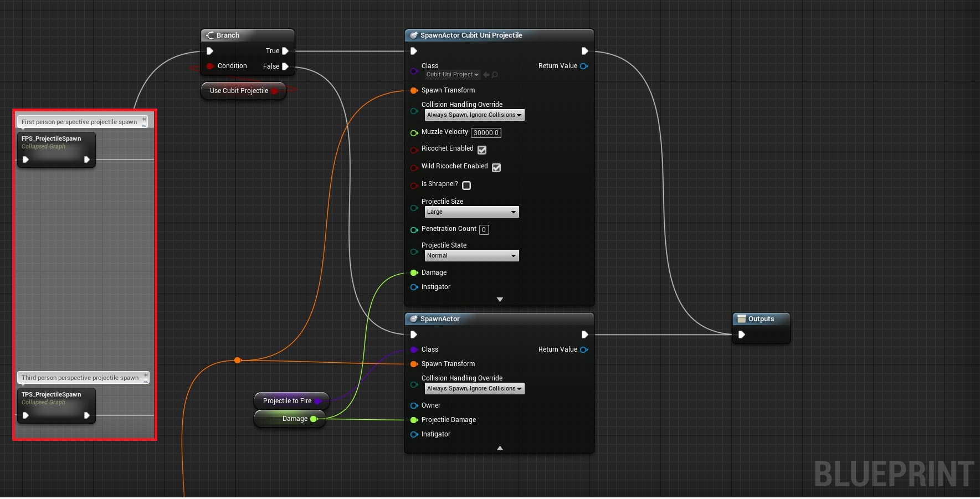Open the Projectile Size dropdown set to Large
The height and width of the screenshot is (499, 980).
(x=471, y=212)
